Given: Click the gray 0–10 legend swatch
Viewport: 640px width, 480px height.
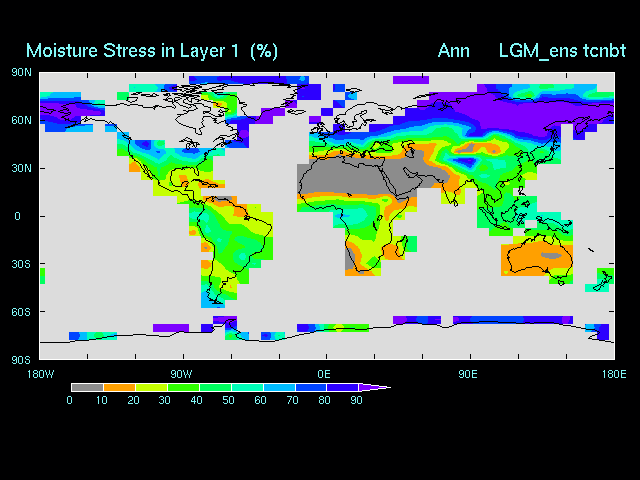Looking at the screenshot, I should click(87, 387).
